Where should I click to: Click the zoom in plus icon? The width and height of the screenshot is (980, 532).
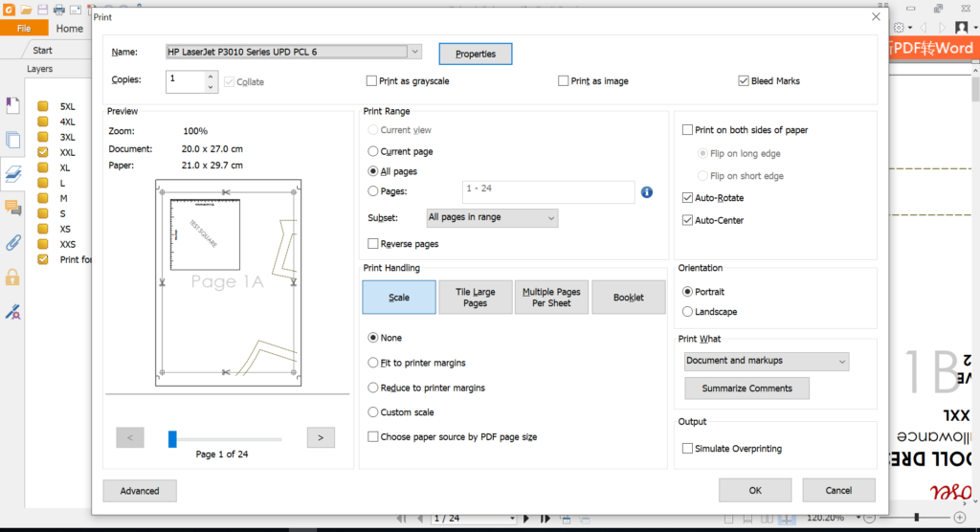click(x=960, y=518)
